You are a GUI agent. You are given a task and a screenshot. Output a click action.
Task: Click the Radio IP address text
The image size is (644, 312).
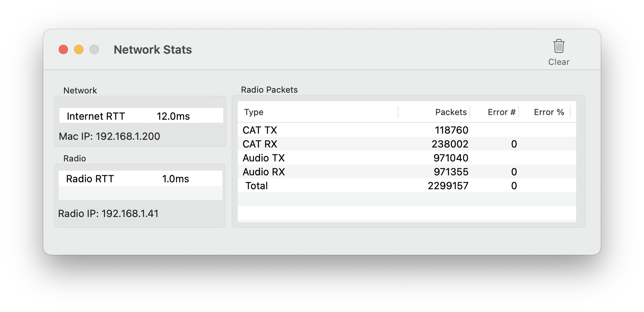click(x=108, y=214)
